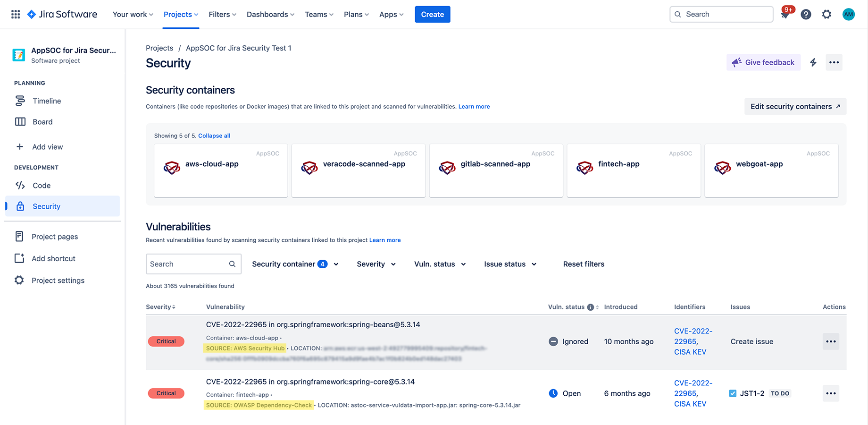This screenshot has width=868, height=425.
Task: Open the Issue status filter dropdown
Action: pyautogui.click(x=510, y=264)
